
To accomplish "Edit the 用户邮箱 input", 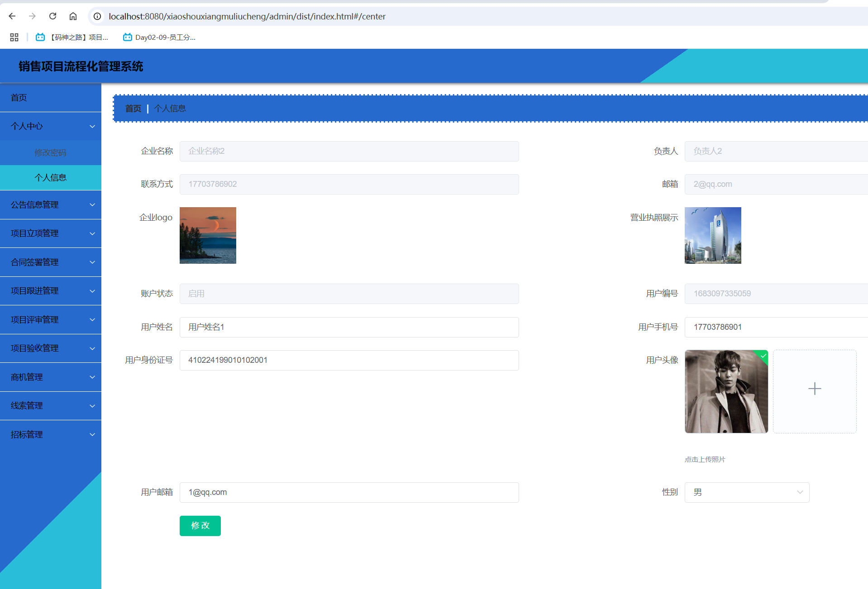I will tap(349, 492).
